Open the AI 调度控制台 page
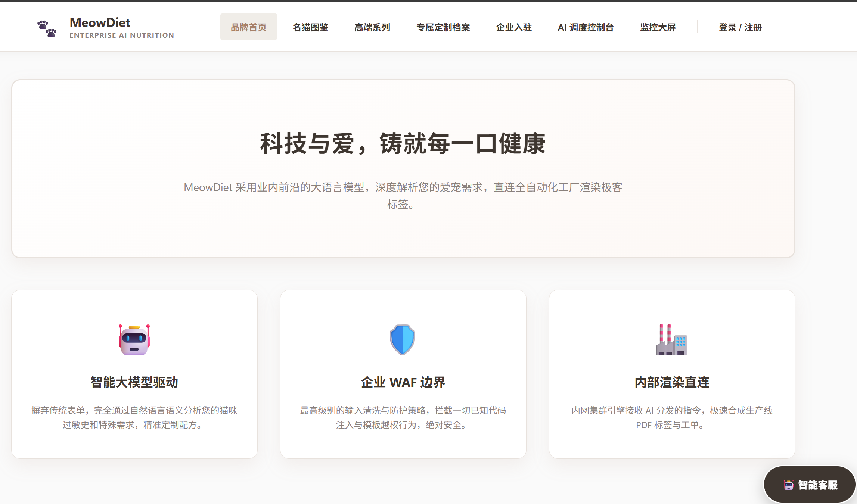The height and width of the screenshot is (504, 857). pyautogui.click(x=586, y=27)
